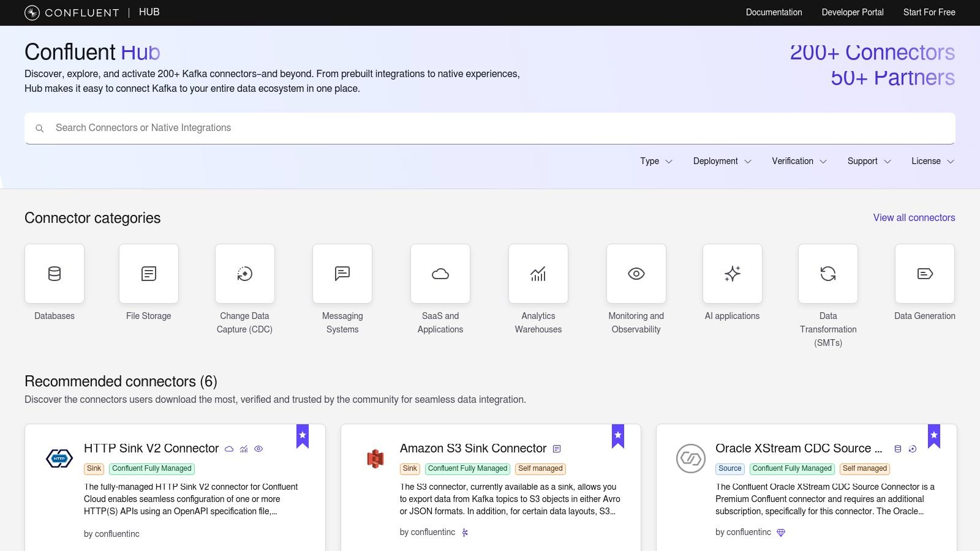
Task: Click the View all connectors link
Action: pyautogui.click(x=913, y=217)
